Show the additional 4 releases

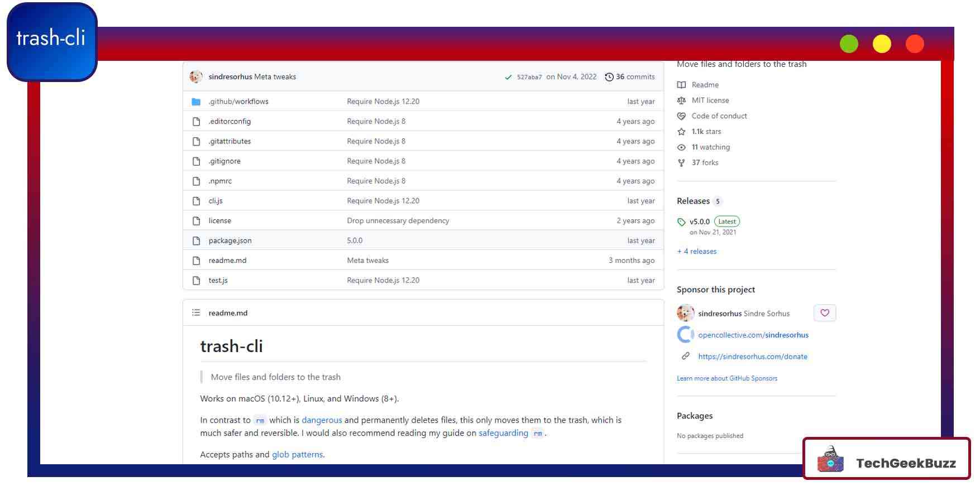[697, 252]
